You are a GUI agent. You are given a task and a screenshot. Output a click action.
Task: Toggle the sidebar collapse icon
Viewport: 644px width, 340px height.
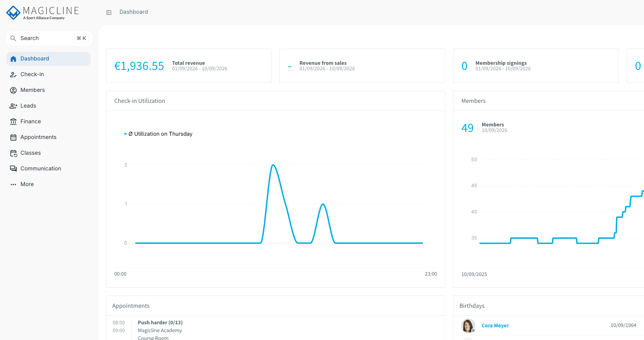coord(109,13)
